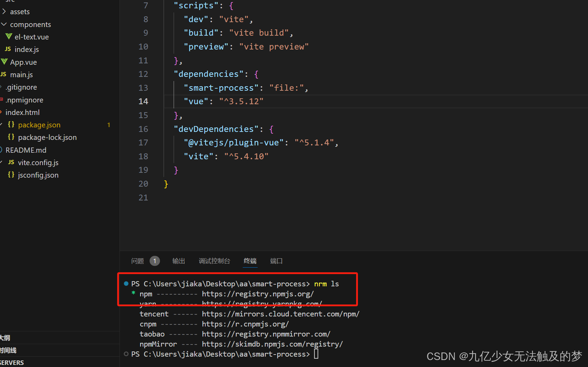The height and width of the screenshot is (367, 588).
Task: Click the "vite build" value
Action: [x=259, y=33]
